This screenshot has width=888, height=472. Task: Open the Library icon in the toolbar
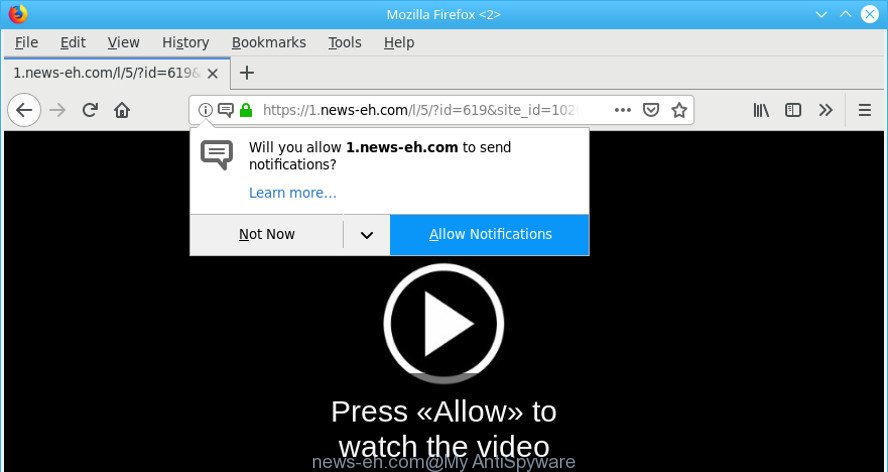click(761, 110)
